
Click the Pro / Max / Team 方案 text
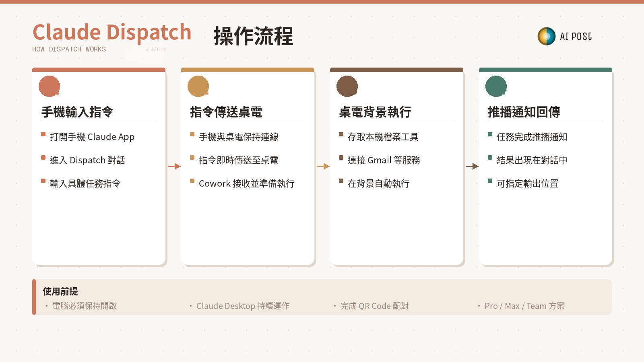[524, 306]
